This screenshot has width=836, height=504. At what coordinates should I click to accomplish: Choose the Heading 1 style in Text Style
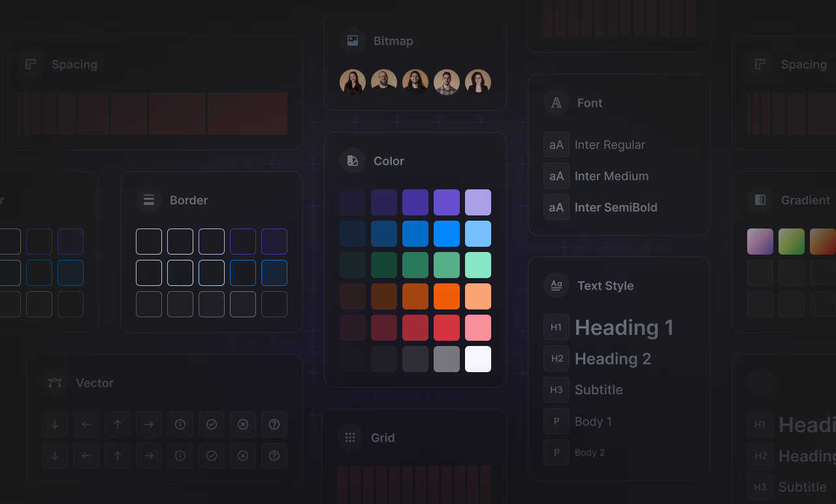click(x=624, y=328)
